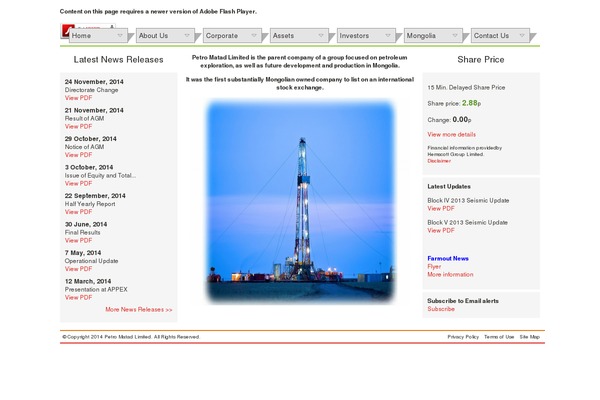This screenshot has height=400, width=600.
Task: View PDF for Block V Seismic Update
Action: 441,230
